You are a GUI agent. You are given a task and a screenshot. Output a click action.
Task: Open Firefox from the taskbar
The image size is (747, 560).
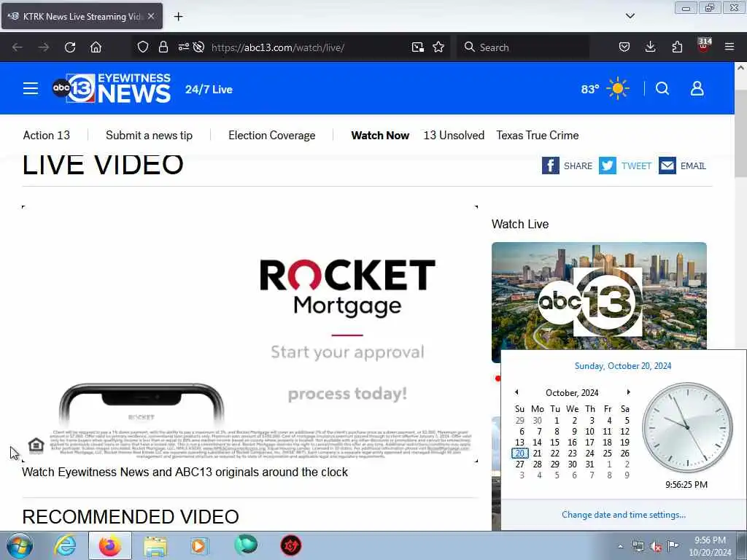pyautogui.click(x=110, y=545)
